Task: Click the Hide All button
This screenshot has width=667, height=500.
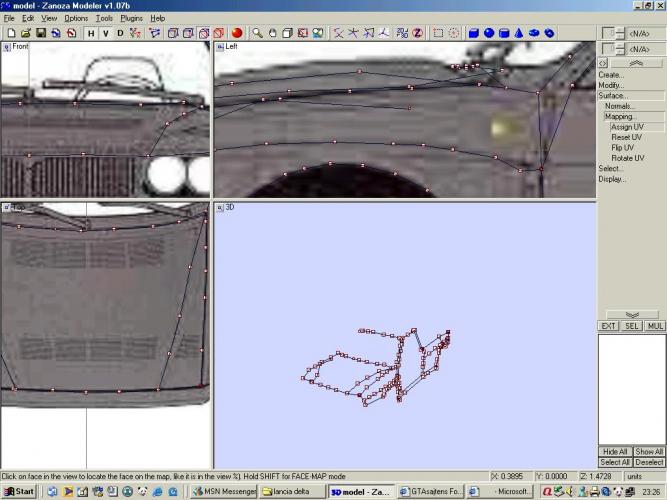Action: pos(614,452)
